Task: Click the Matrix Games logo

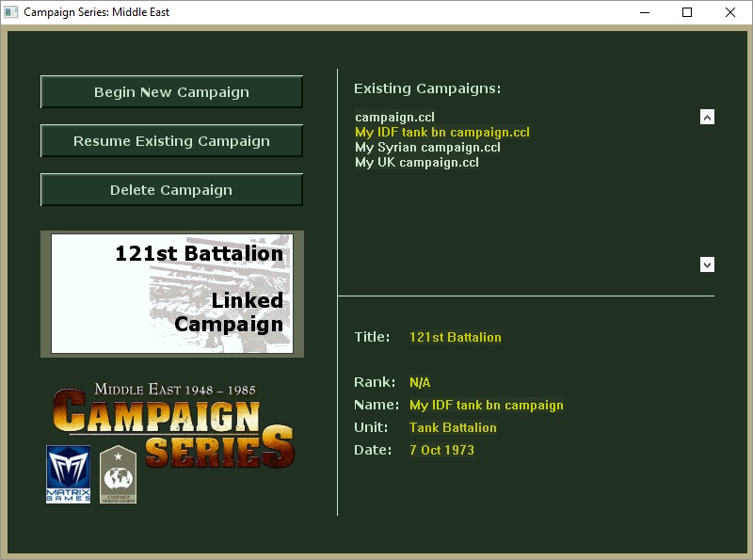Action: 68,474
